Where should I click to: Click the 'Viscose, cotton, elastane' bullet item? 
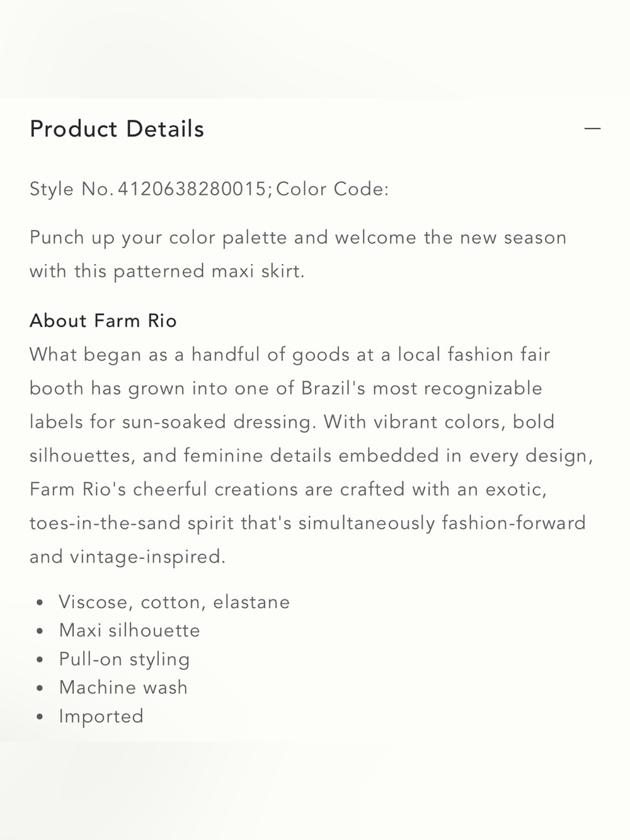point(175,602)
